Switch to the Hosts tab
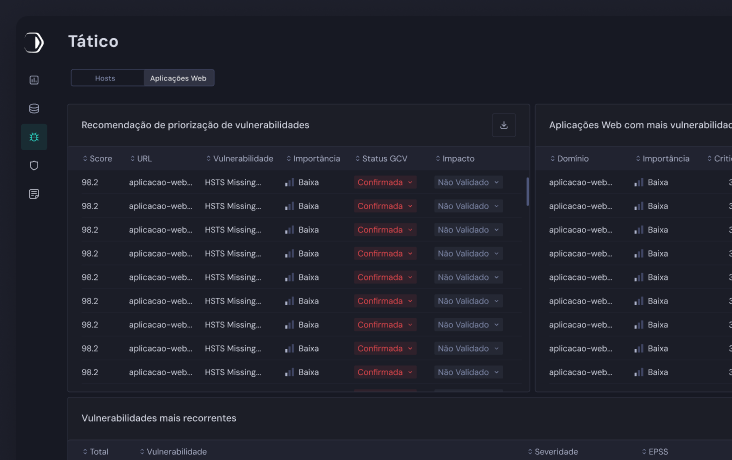The height and width of the screenshot is (460, 732). coord(106,78)
